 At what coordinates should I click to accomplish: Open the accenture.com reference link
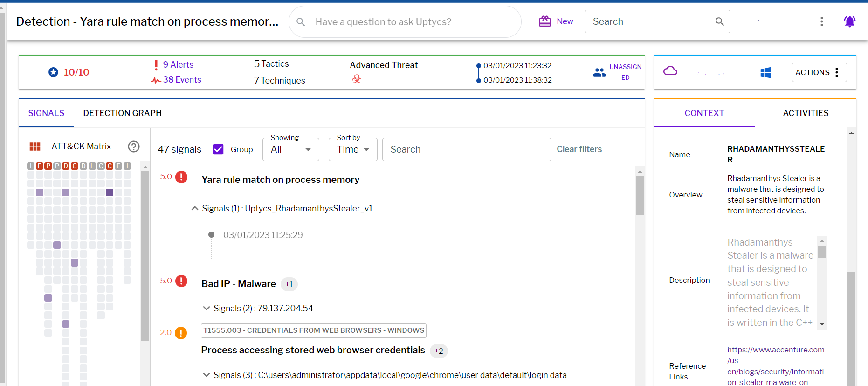click(776, 366)
